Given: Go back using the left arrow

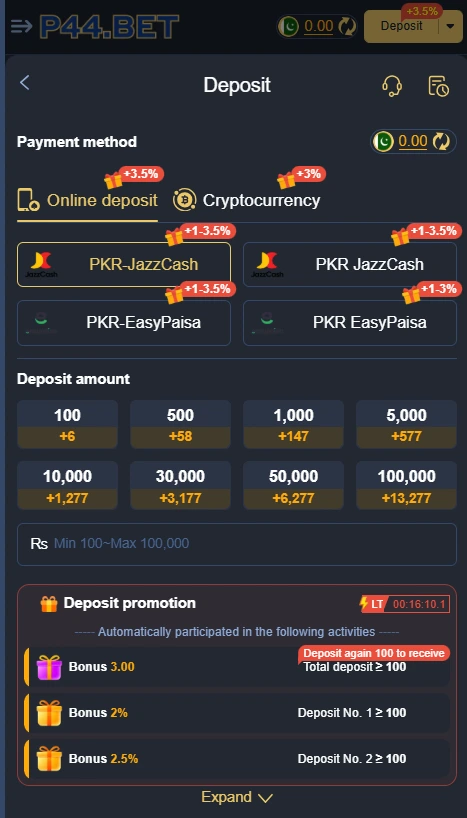Looking at the screenshot, I should pos(24,82).
